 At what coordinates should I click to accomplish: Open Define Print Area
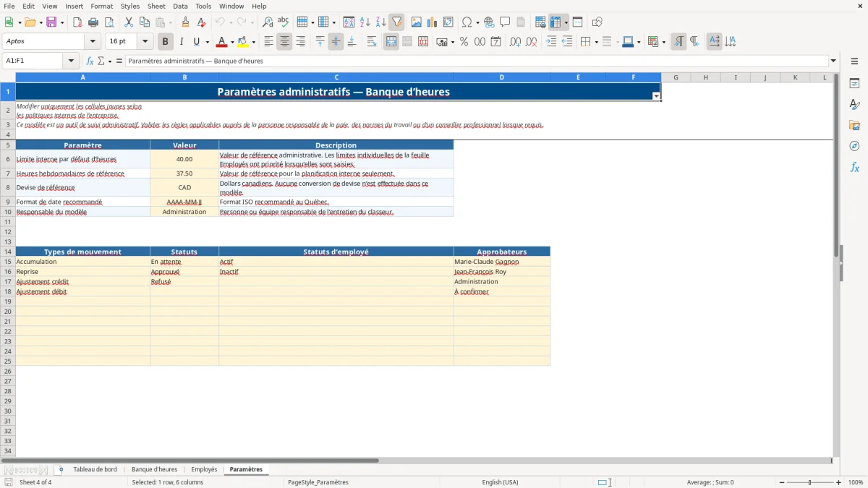(x=540, y=22)
